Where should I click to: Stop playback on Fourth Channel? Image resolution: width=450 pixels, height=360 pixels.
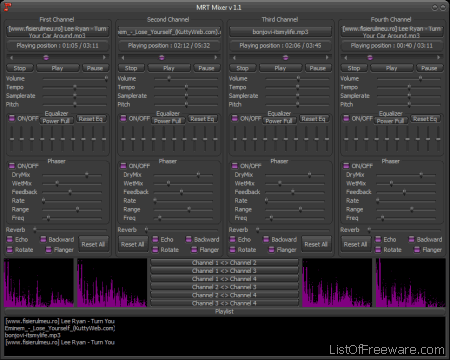tap(354, 68)
